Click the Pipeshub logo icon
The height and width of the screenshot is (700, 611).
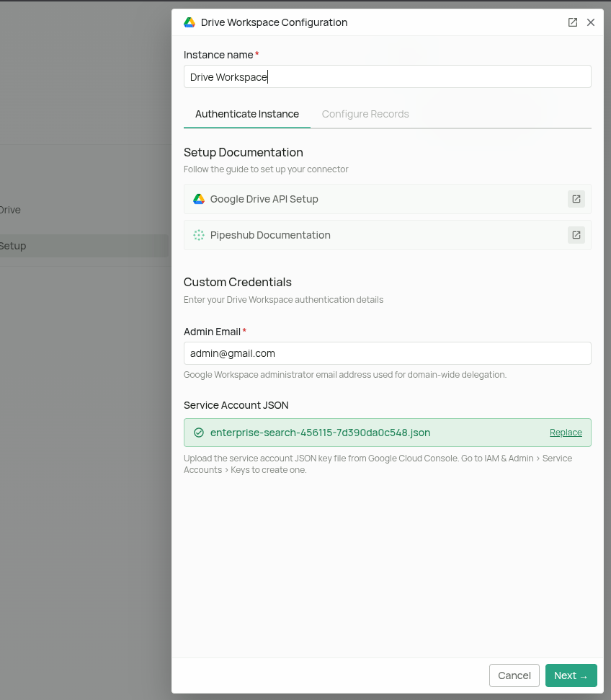point(199,235)
